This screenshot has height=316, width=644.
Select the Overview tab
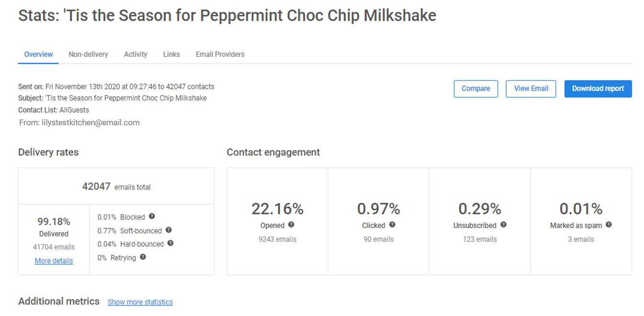tap(38, 54)
